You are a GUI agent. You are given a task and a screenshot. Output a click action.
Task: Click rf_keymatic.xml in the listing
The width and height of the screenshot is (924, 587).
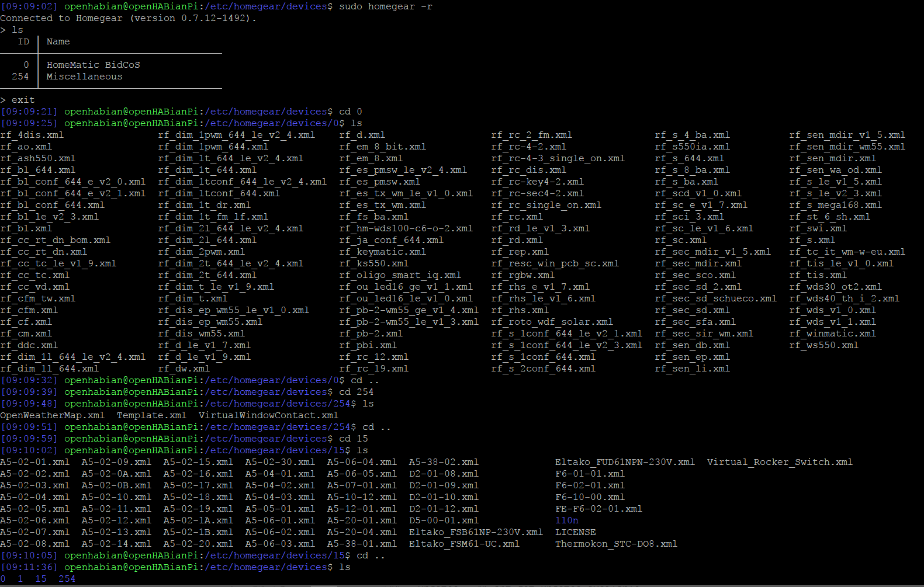click(383, 252)
